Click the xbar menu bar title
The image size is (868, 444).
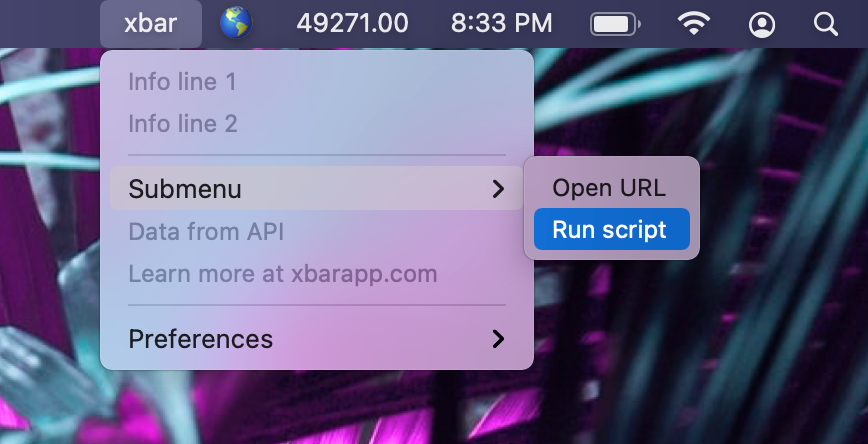(151, 23)
